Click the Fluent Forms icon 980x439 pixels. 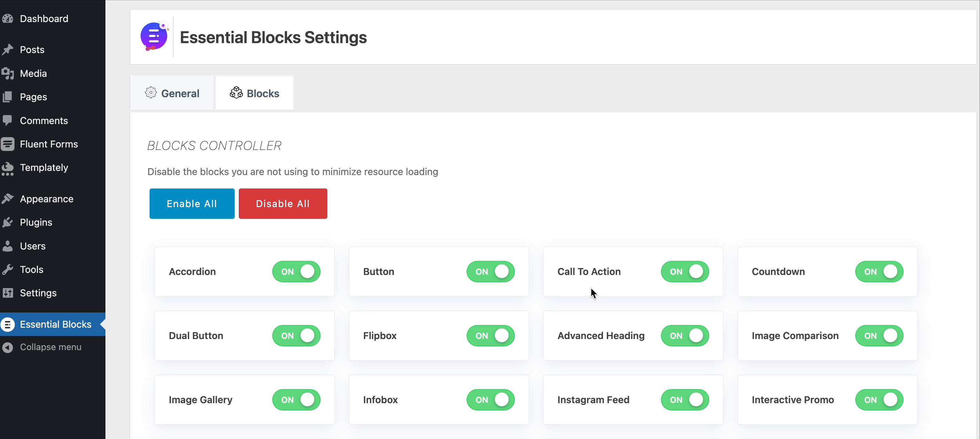(7, 144)
